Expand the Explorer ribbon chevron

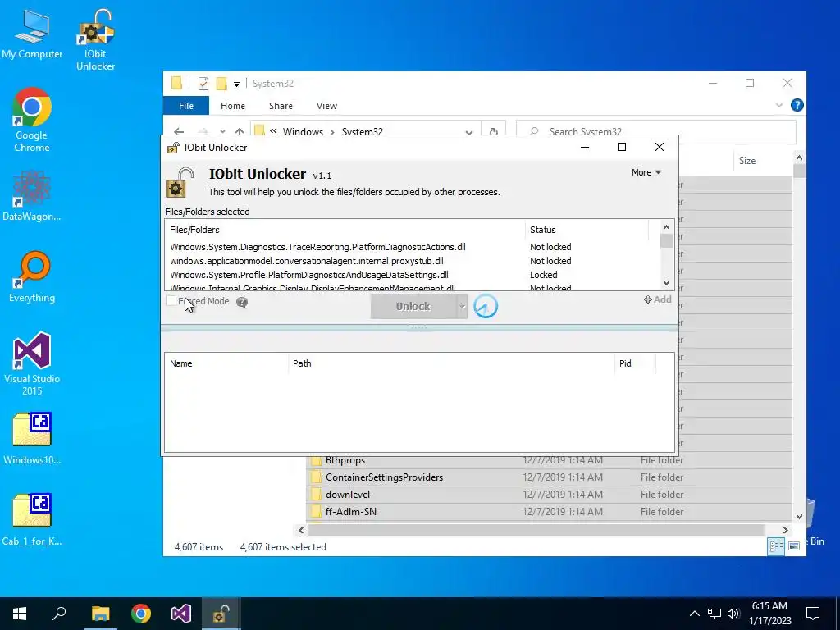point(779,106)
